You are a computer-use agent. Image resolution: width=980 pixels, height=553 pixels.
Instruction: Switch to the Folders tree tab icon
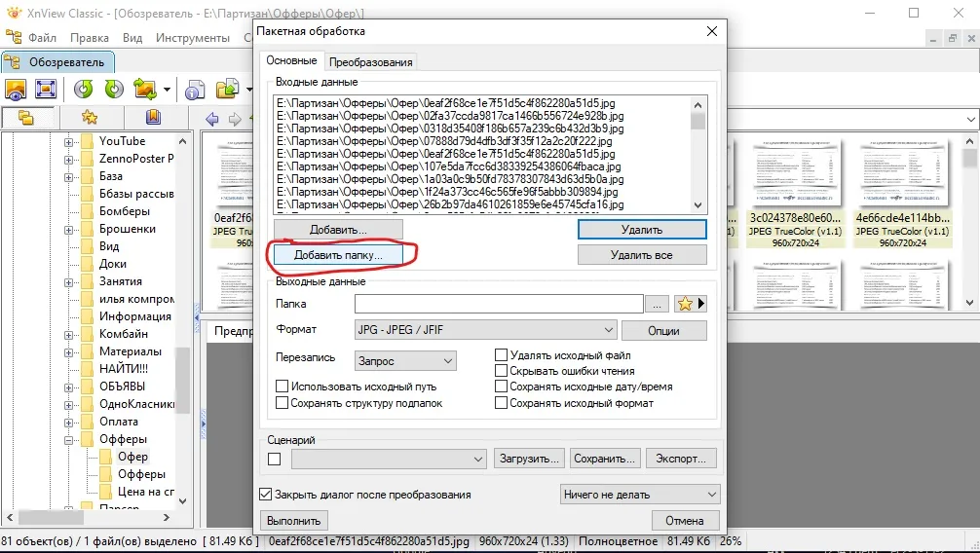[26, 117]
